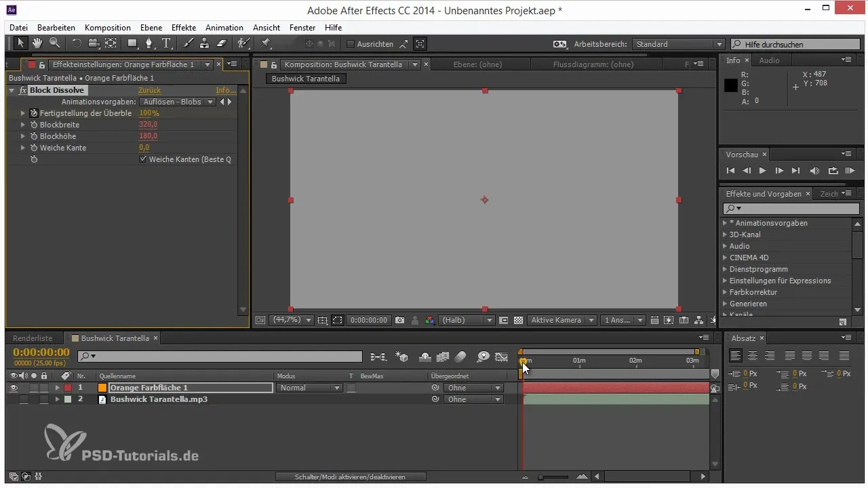Screen dimensions: 868x488
Task: Hide the Orange Farbfläche 1 layer eye
Action: tap(14, 388)
